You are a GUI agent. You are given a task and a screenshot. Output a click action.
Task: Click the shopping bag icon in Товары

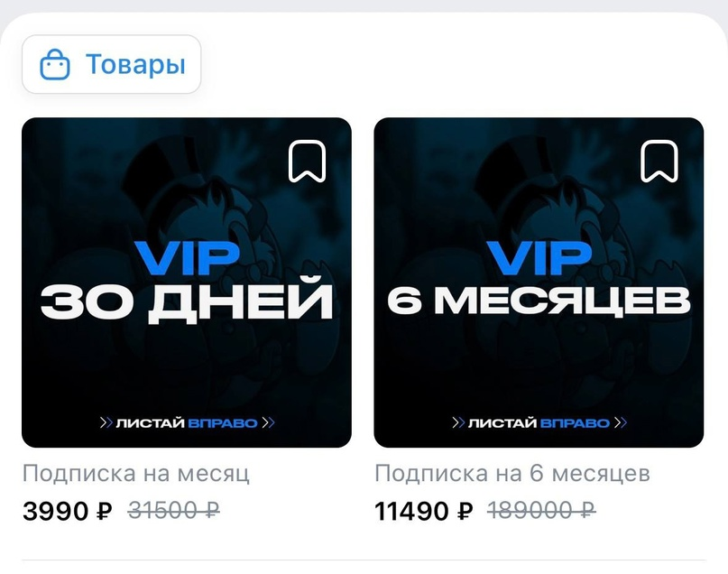click(55, 64)
